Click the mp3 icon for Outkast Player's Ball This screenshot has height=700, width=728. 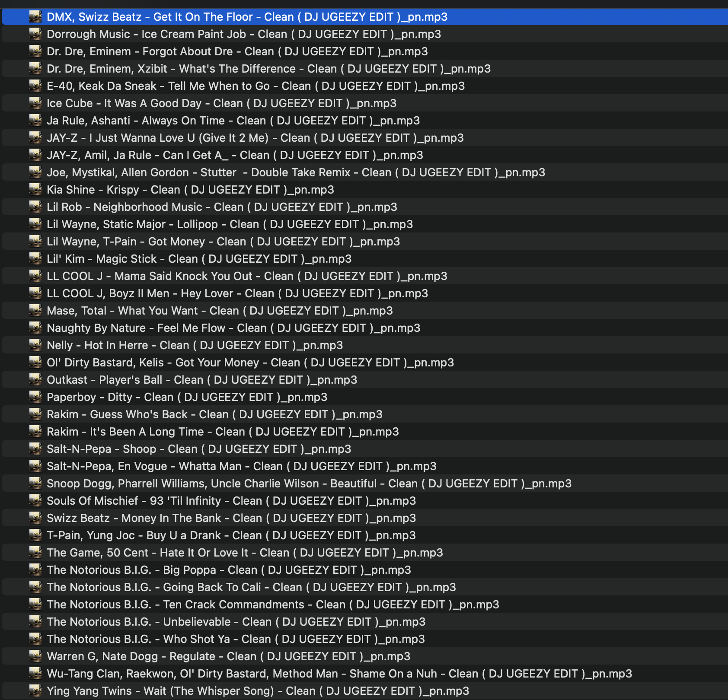click(x=35, y=380)
